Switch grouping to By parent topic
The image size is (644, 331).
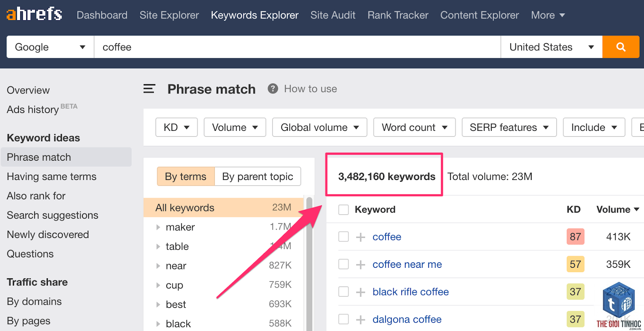point(258,176)
